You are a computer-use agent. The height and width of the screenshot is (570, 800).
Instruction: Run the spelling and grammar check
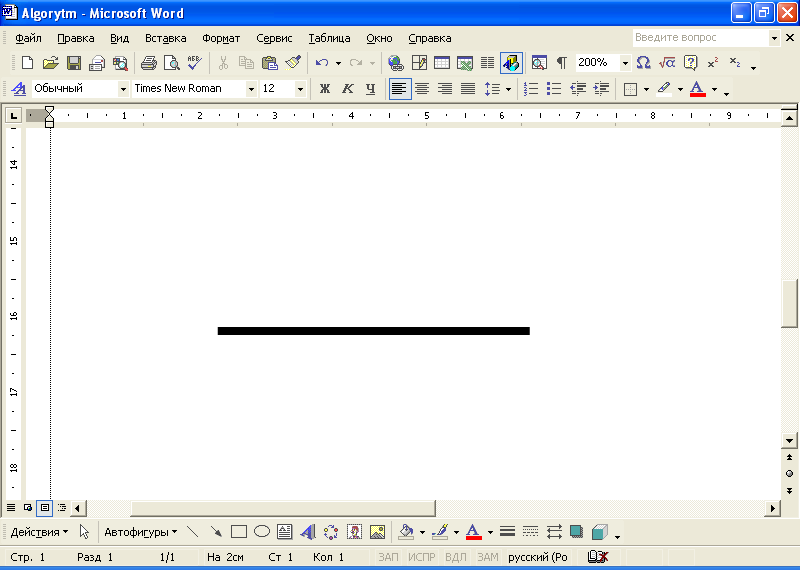click(x=195, y=63)
